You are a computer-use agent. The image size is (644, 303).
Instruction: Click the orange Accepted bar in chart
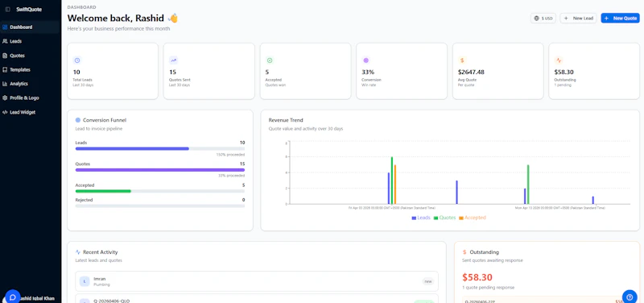coord(395,185)
